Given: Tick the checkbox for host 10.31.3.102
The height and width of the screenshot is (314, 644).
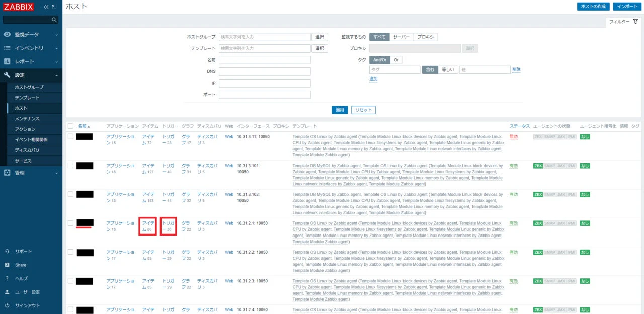Looking at the screenshot, I should click(70, 194).
